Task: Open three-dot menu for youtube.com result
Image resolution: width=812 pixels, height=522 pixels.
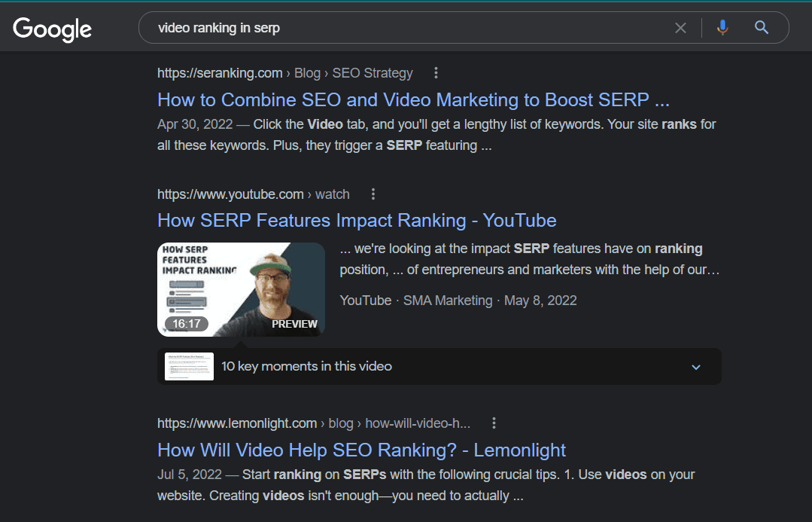Action: (373, 194)
